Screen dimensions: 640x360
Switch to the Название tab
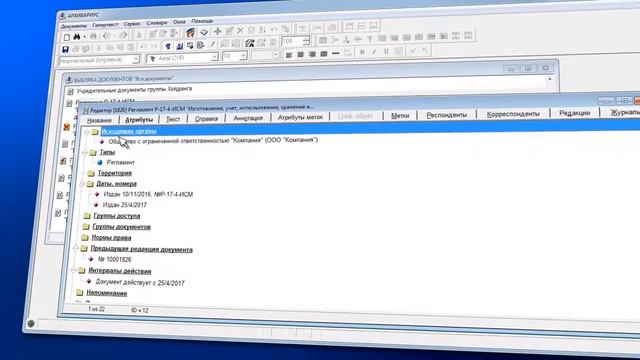tap(99, 120)
